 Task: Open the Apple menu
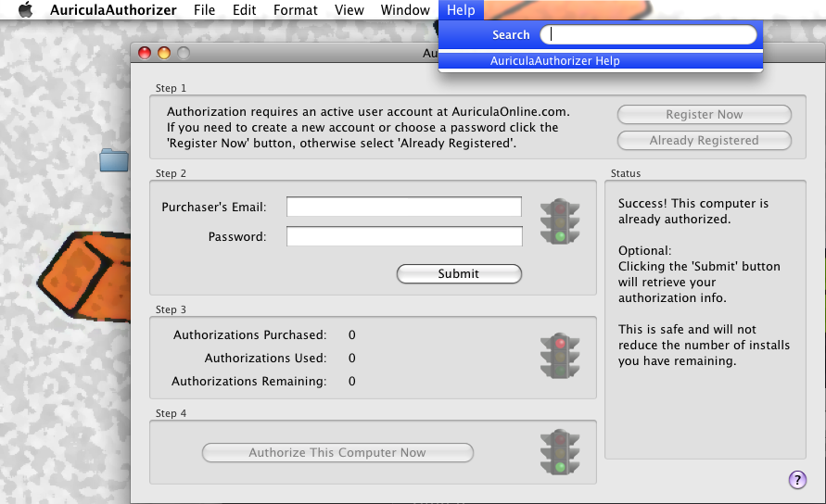point(25,9)
